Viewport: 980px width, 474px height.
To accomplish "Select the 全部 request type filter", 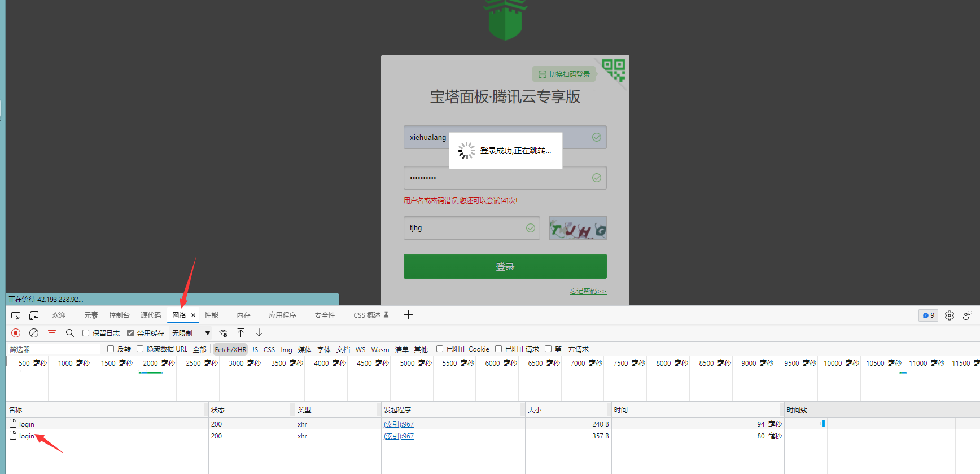I will click(199, 349).
